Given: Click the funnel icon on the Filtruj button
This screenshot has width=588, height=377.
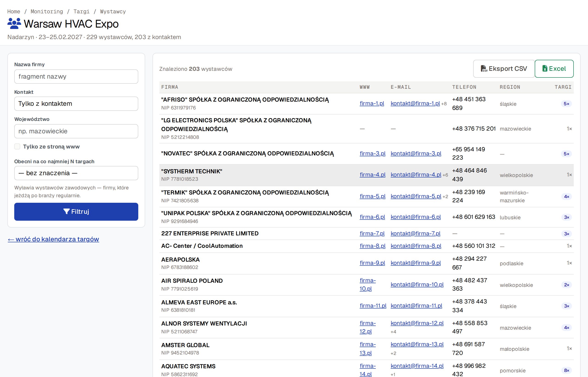Looking at the screenshot, I should click(x=67, y=211).
